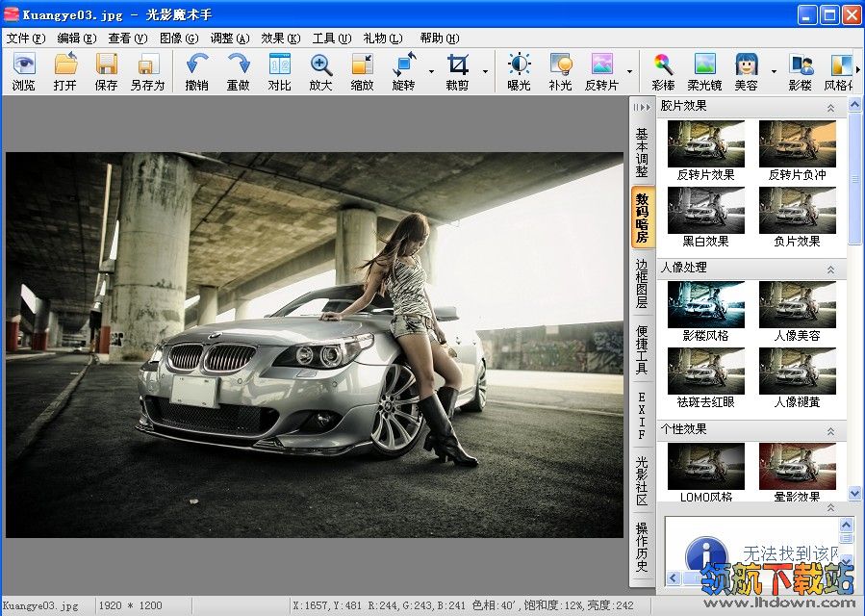Click the effects panel scroll-up arrow
865x616 pixels.
coord(854,104)
